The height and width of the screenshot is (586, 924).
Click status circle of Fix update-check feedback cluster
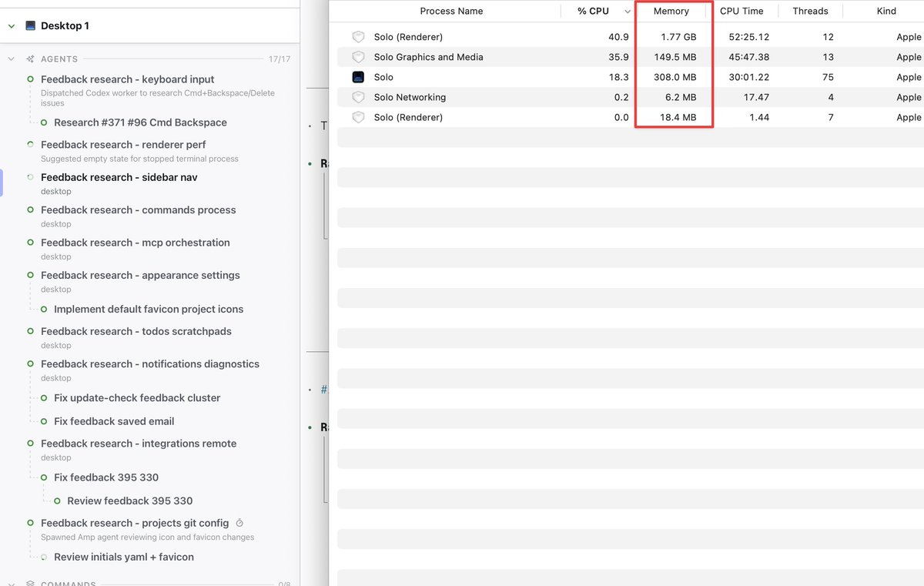pyautogui.click(x=44, y=398)
